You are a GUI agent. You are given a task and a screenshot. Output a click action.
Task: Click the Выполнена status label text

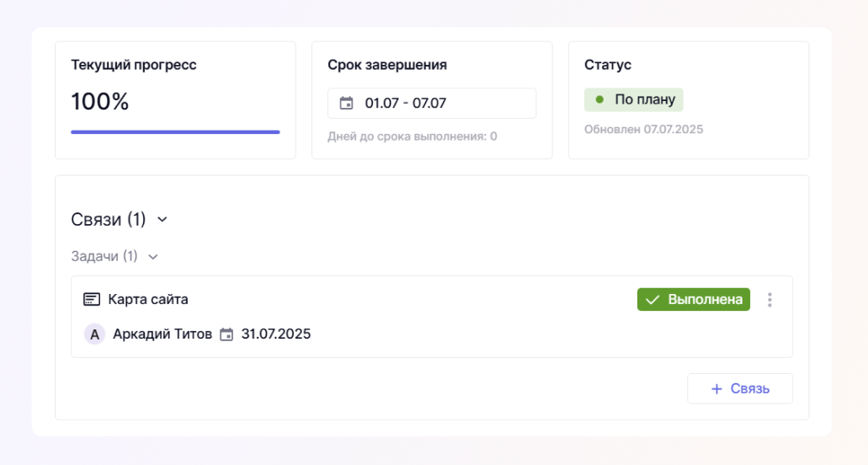706,300
